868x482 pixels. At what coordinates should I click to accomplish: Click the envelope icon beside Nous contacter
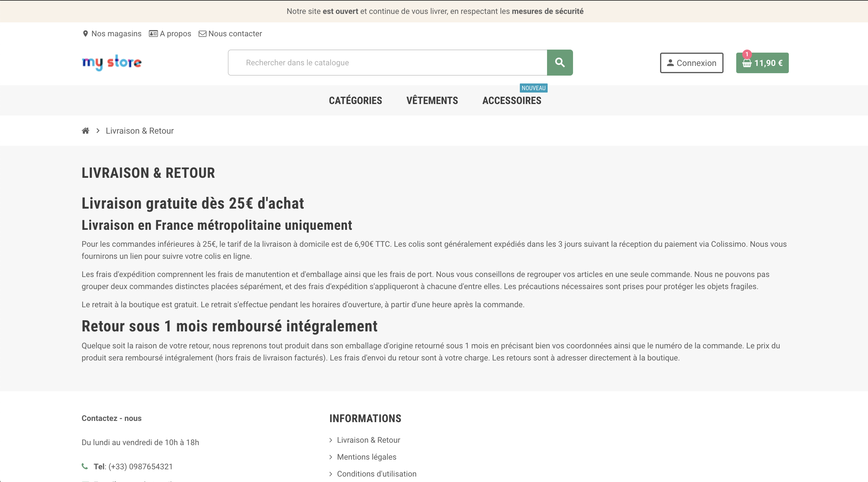coord(202,34)
